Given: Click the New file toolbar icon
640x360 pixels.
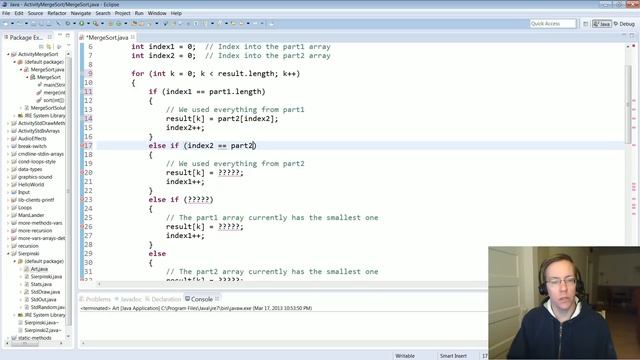Looking at the screenshot, I should coord(6,24).
